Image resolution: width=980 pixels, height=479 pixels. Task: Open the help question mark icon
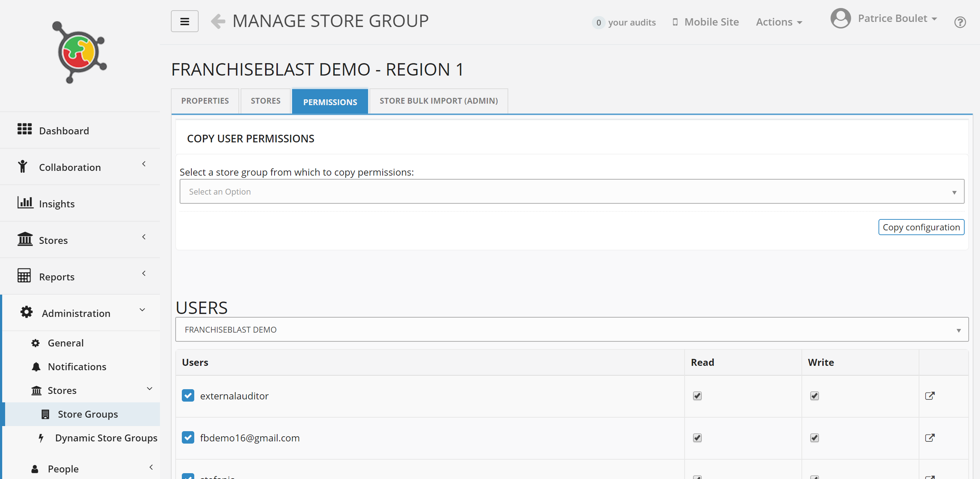pyautogui.click(x=960, y=22)
